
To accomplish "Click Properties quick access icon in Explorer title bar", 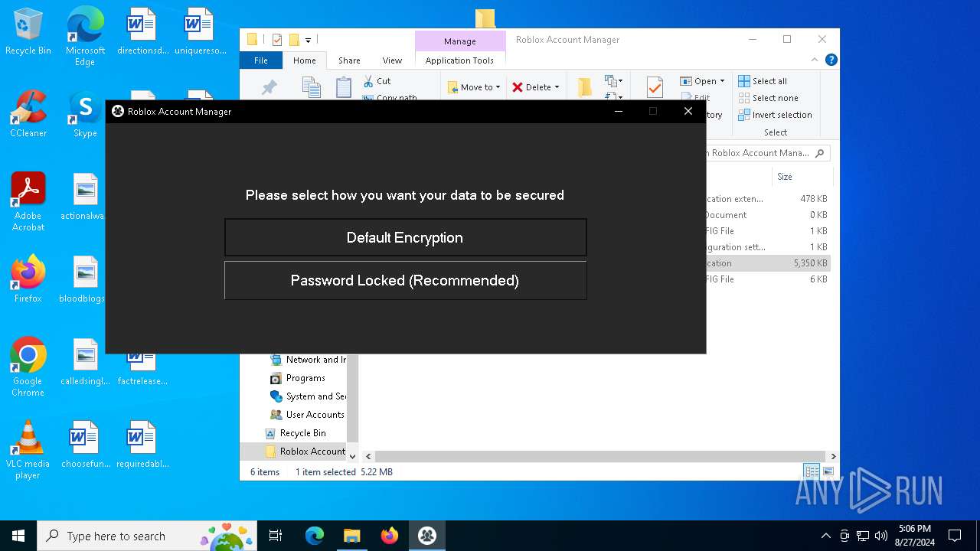I will (x=277, y=40).
